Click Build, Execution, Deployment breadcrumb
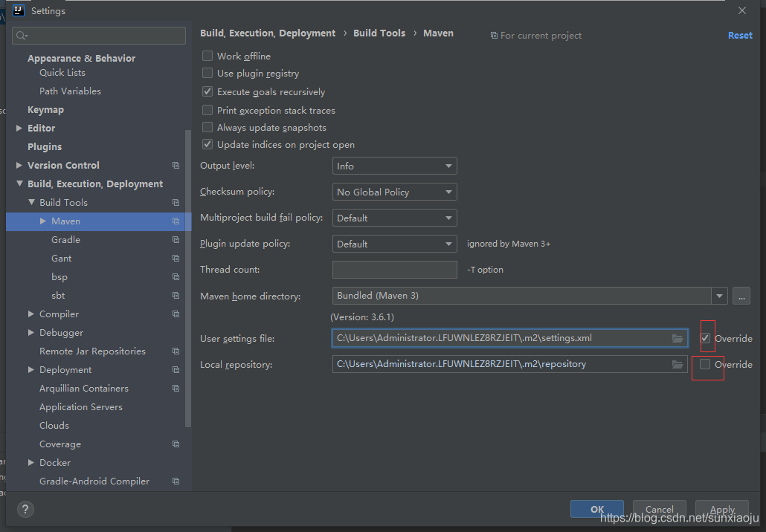Viewport: 766px width, 532px height. tap(268, 33)
